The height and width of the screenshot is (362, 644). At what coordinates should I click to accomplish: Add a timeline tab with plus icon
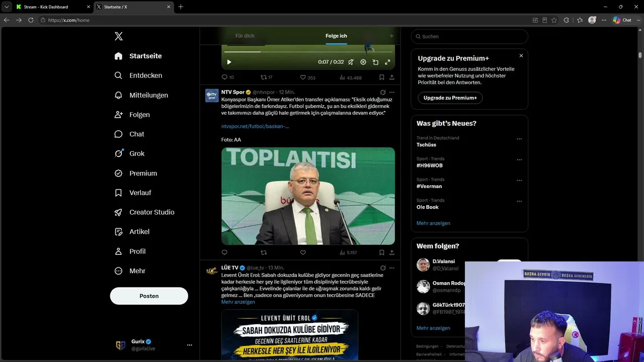click(x=391, y=36)
